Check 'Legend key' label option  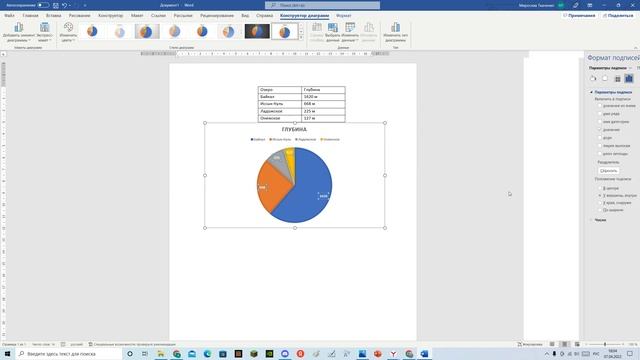click(x=600, y=154)
